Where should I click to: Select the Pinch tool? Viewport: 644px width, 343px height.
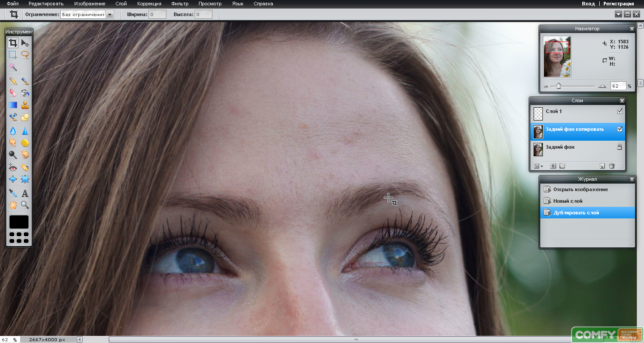tap(25, 180)
